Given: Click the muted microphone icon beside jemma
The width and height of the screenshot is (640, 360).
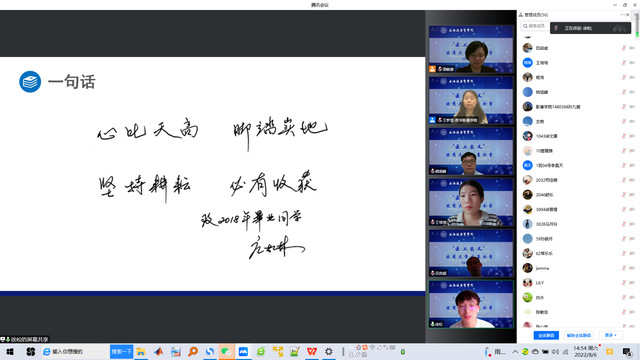Looking at the screenshot, I should coord(624,268).
